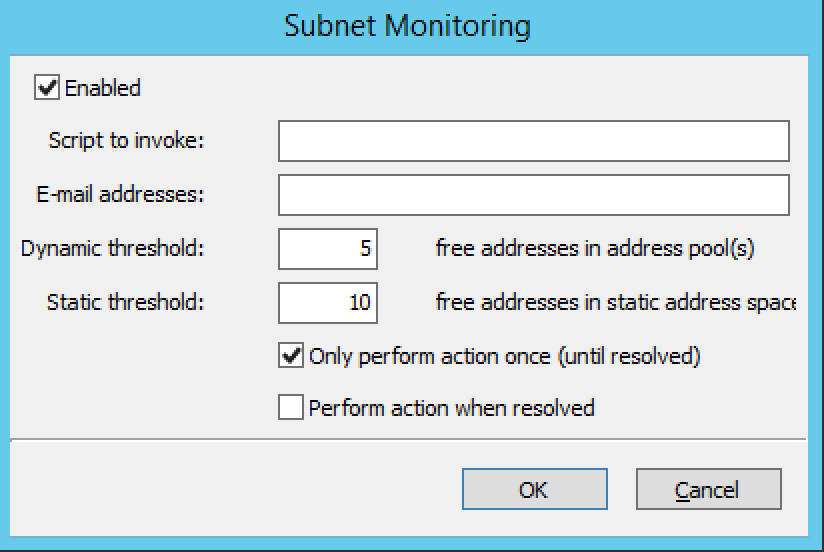Uncheck the 'Only perform action once' checkbox box
The image size is (824, 552).
click(x=291, y=355)
